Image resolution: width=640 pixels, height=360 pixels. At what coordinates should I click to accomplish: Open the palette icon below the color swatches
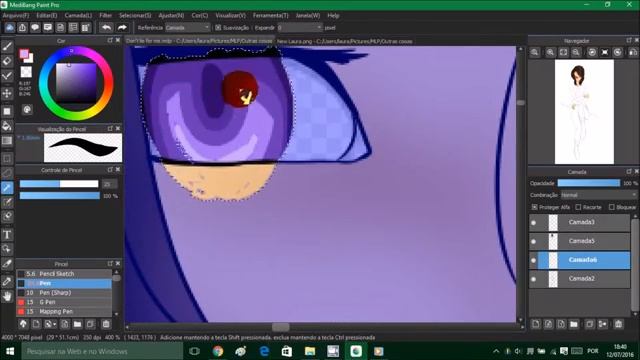(27, 109)
